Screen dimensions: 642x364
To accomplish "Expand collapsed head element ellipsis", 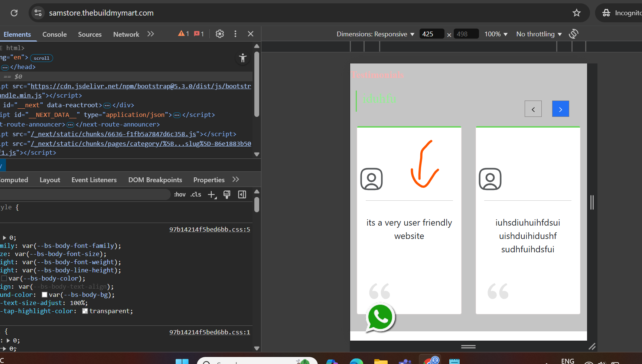I will click(5, 68).
